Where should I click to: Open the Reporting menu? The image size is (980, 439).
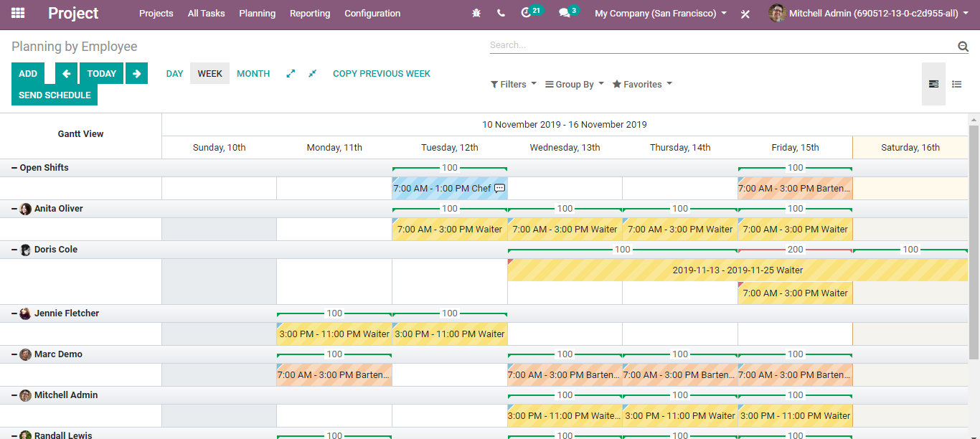(310, 13)
